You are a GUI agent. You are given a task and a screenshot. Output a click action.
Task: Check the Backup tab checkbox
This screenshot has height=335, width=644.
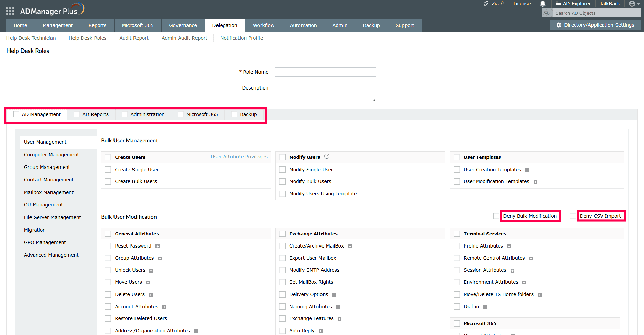click(x=234, y=114)
